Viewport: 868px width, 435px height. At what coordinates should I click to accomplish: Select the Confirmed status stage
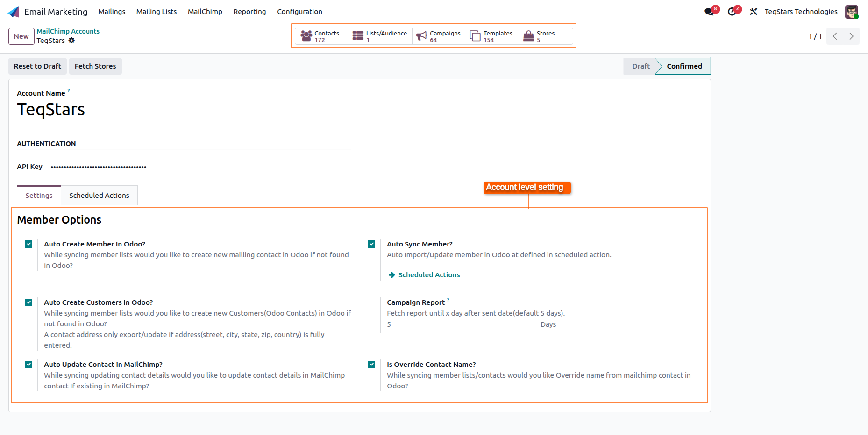pos(684,66)
